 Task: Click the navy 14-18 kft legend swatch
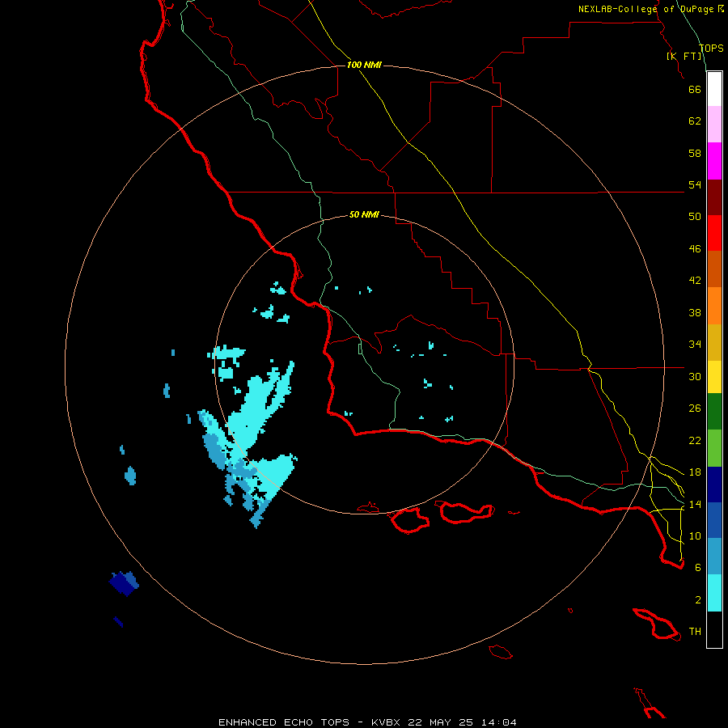point(714,485)
